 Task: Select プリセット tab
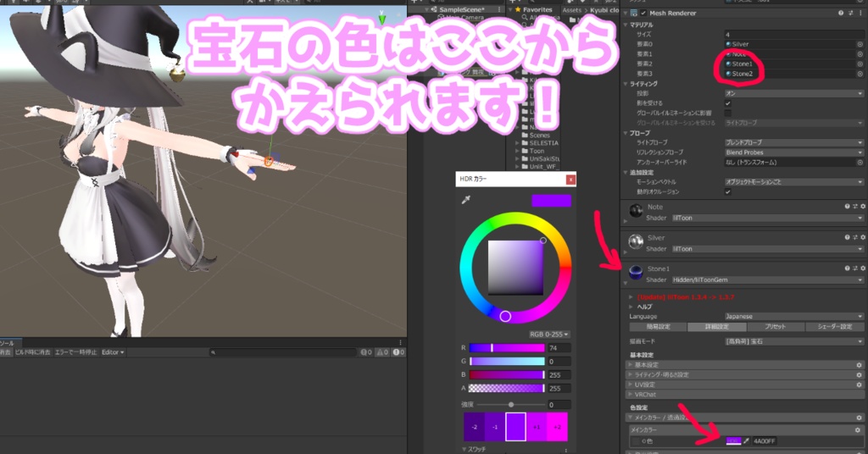[776, 327]
